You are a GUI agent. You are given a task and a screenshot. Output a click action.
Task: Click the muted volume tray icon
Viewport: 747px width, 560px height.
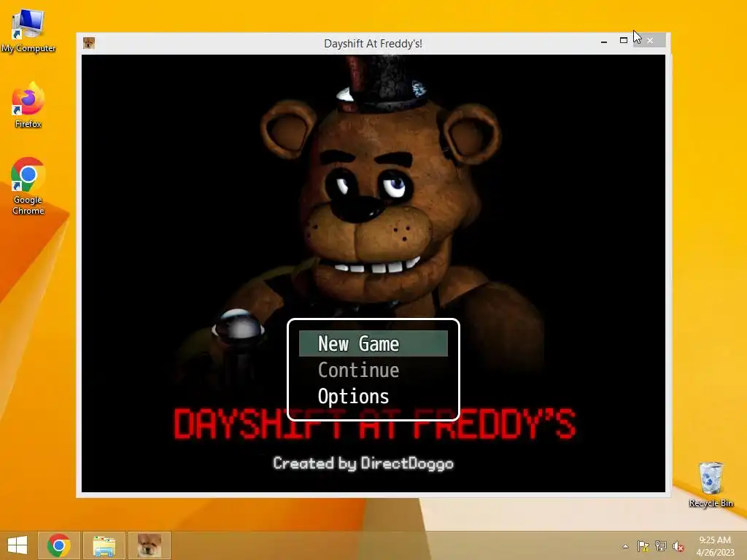pyautogui.click(x=678, y=546)
